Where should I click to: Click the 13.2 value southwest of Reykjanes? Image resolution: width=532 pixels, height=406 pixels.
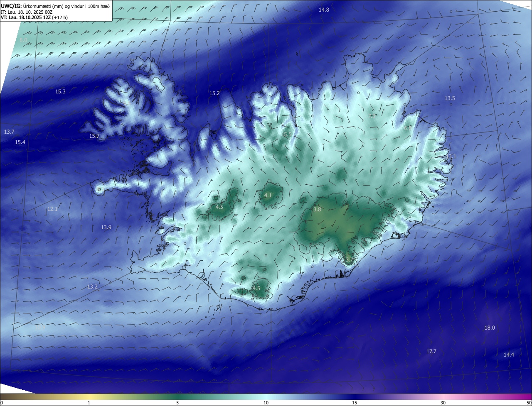point(92,287)
